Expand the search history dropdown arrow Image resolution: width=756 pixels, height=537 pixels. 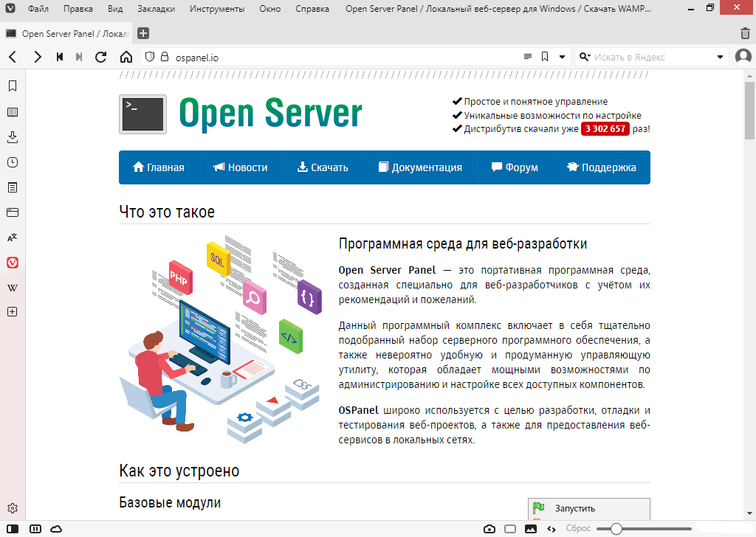(x=721, y=57)
